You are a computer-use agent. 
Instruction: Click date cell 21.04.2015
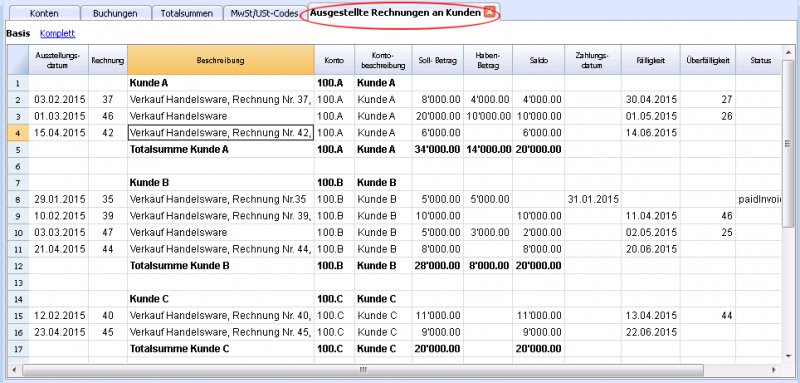[58, 249]
